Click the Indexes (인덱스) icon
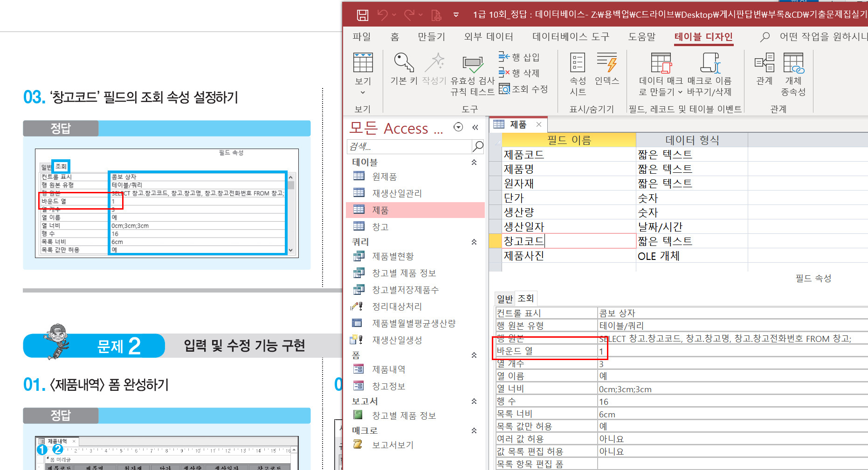This screenshot has height=470, width=868. click(x=606, y=68)
